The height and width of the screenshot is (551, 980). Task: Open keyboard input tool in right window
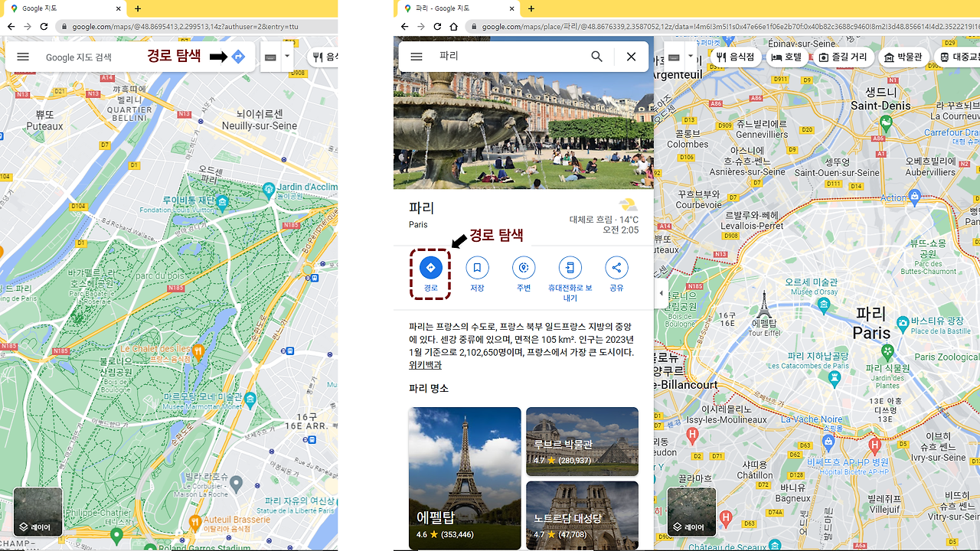point(674,57)
